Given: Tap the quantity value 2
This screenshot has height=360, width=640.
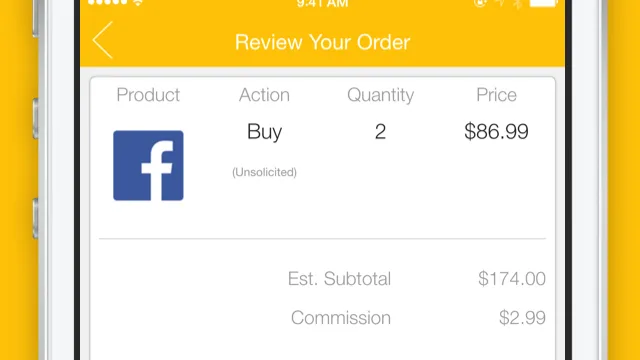Looking at the screenshot, I should [380, 131].
